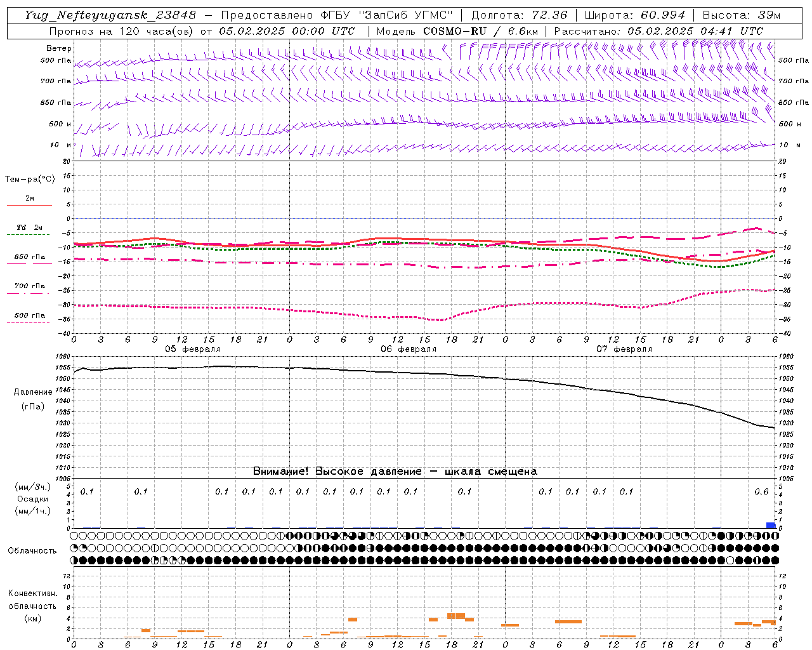
Task: Select the 'Модель COSMO-RU / 6.6км' label
Action: [x=457, y=31]
